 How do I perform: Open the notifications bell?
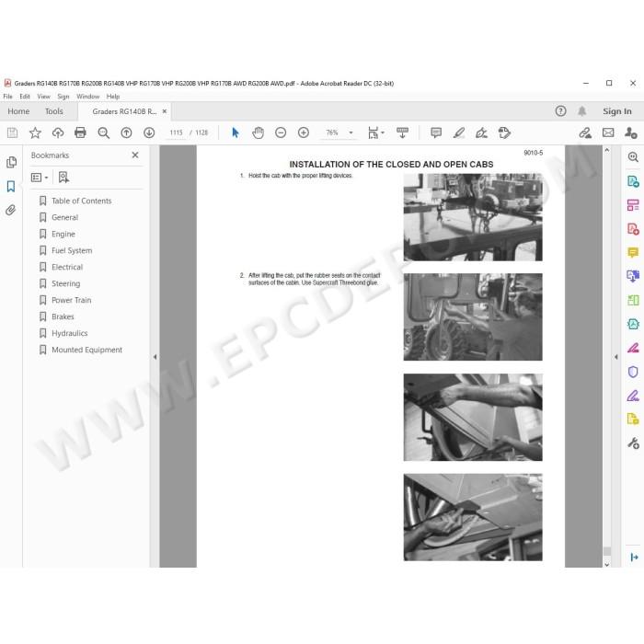coord(582,111)
